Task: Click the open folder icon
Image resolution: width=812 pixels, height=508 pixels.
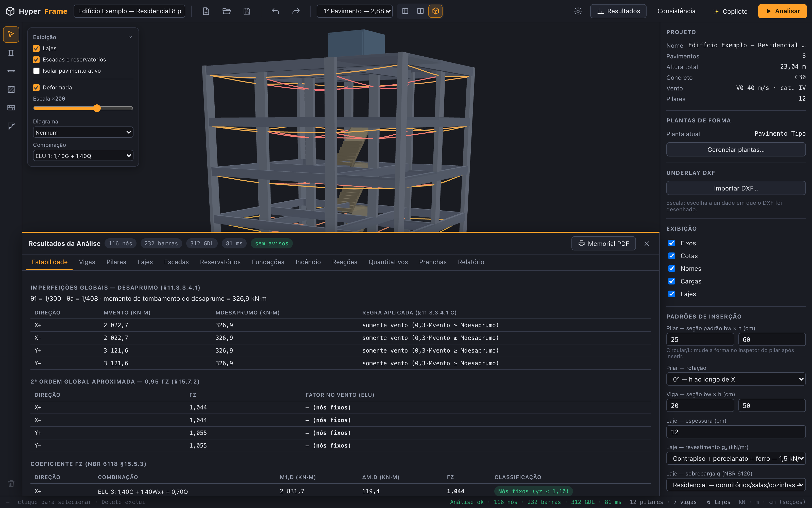Action: point(227,11)
